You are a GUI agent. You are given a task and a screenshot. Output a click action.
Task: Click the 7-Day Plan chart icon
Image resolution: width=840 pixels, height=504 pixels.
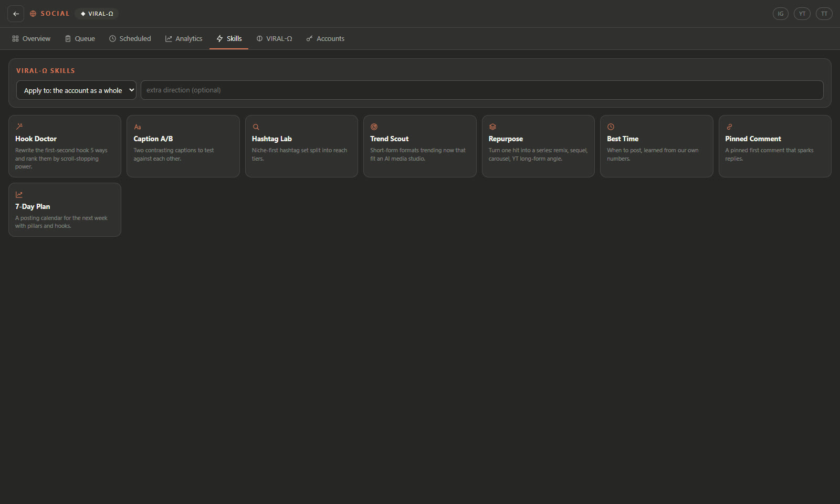tap(19, 194)
